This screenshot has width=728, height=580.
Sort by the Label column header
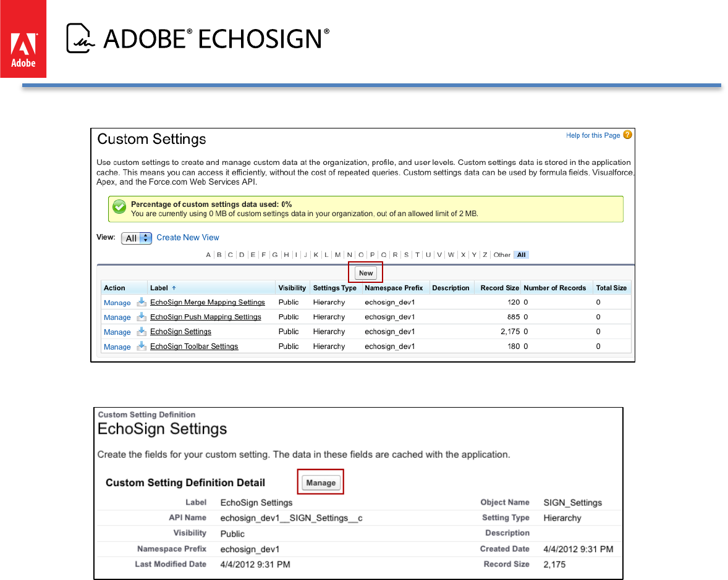pyautogui.click(x=159, y=288)
